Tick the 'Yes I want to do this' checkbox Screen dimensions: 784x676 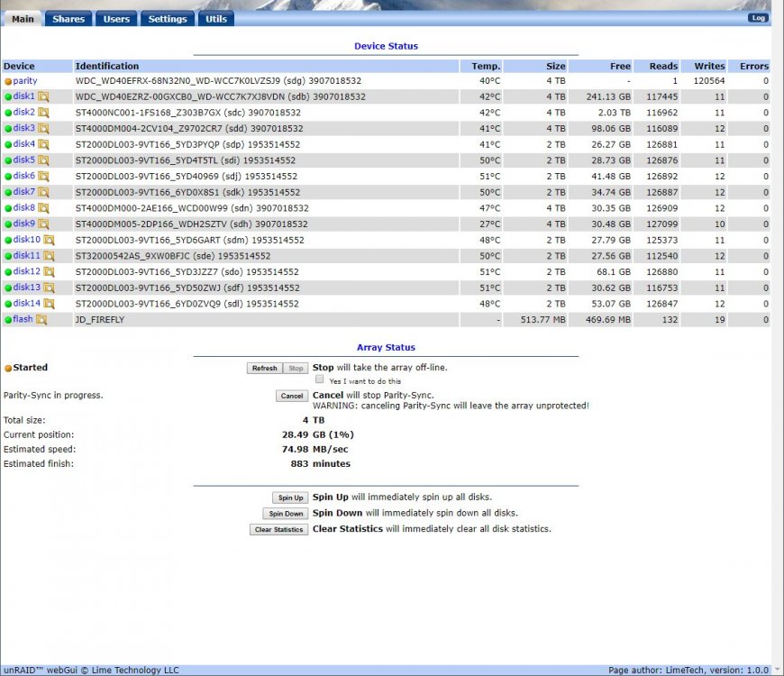(320, 379)
